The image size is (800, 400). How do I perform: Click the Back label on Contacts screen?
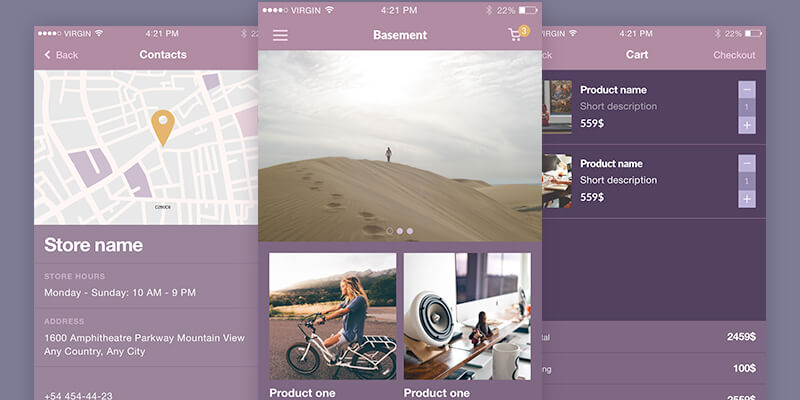click(67, 55)
